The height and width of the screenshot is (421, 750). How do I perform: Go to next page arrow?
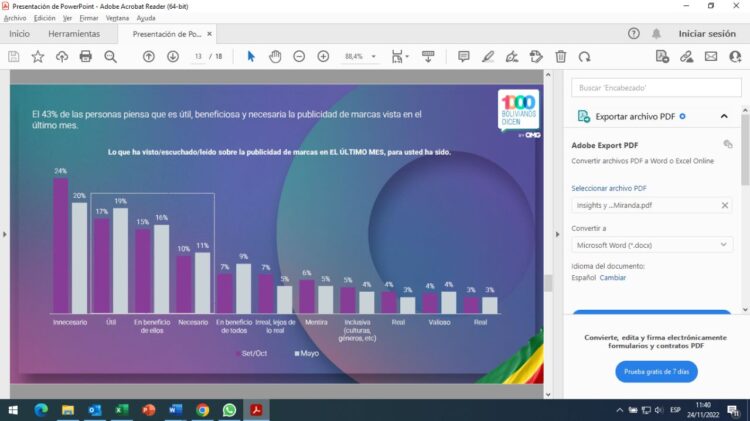(173, 56)
